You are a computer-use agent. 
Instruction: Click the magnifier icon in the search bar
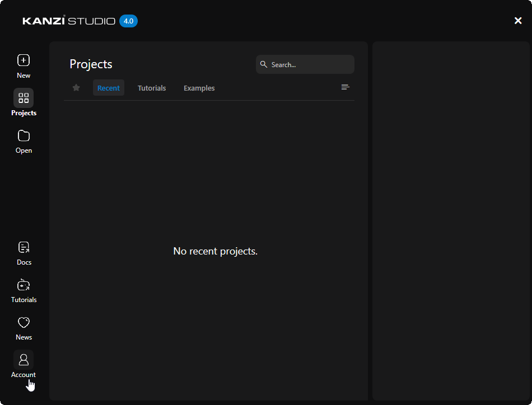pyautogui.click(x=264, y=64)
